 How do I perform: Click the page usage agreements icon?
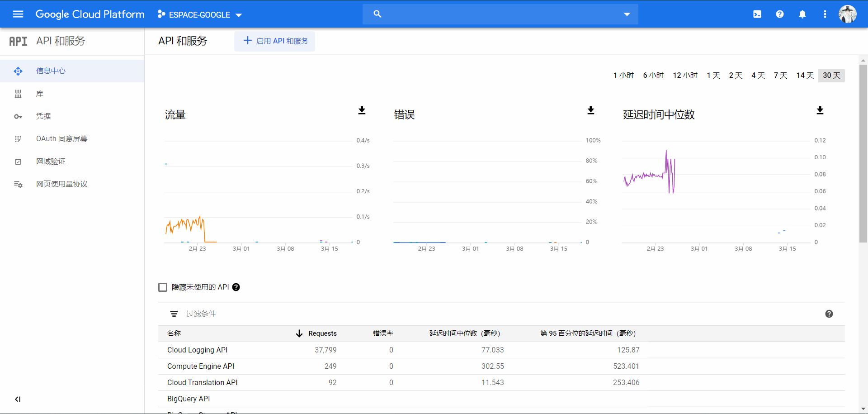click(18, 184)
